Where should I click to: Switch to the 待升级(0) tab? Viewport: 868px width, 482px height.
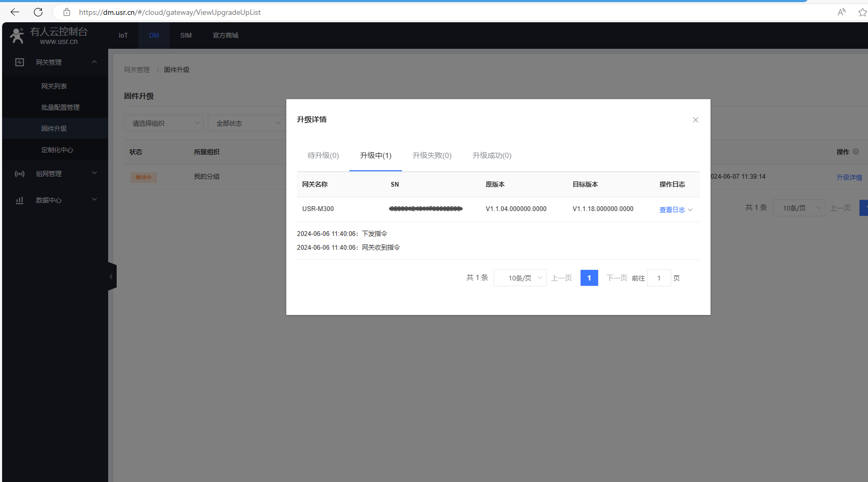click(323, 155)
